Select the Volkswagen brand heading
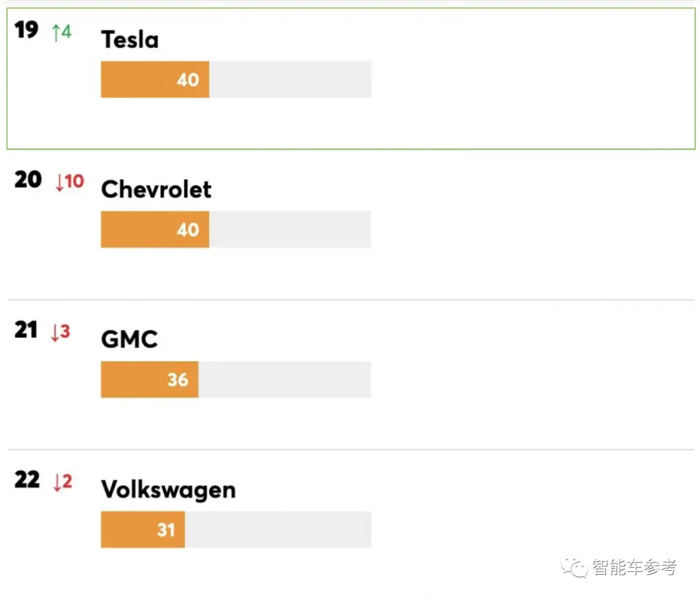700x598 pixels. tap(168, 490)
